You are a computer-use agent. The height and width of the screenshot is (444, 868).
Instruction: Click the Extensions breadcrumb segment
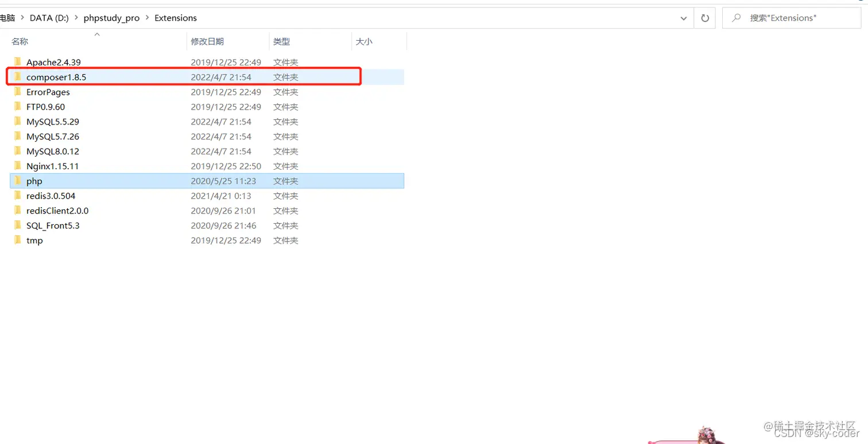point(176,18)
